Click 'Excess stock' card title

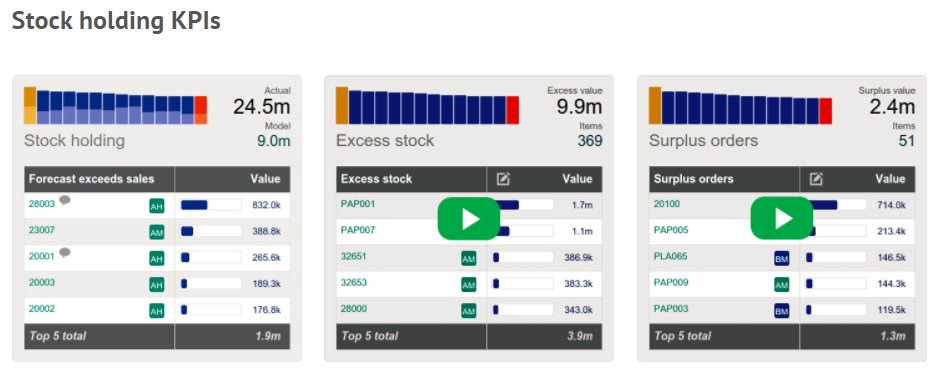385,141
